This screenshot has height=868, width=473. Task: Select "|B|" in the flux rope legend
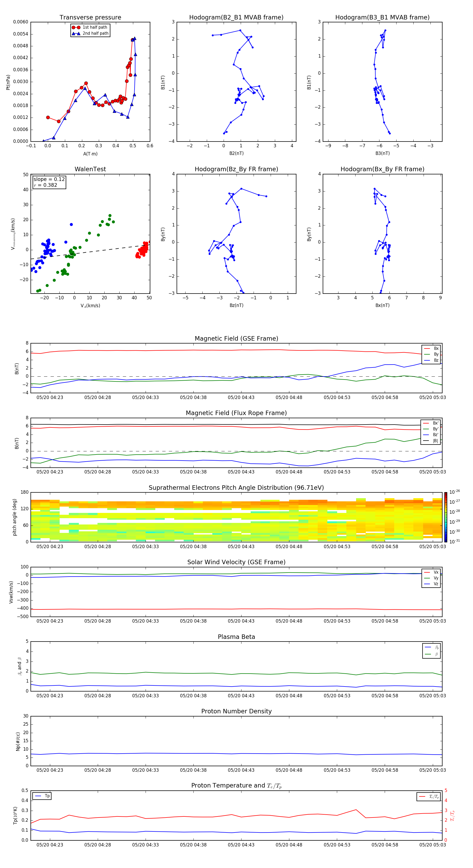click(431, 441)
